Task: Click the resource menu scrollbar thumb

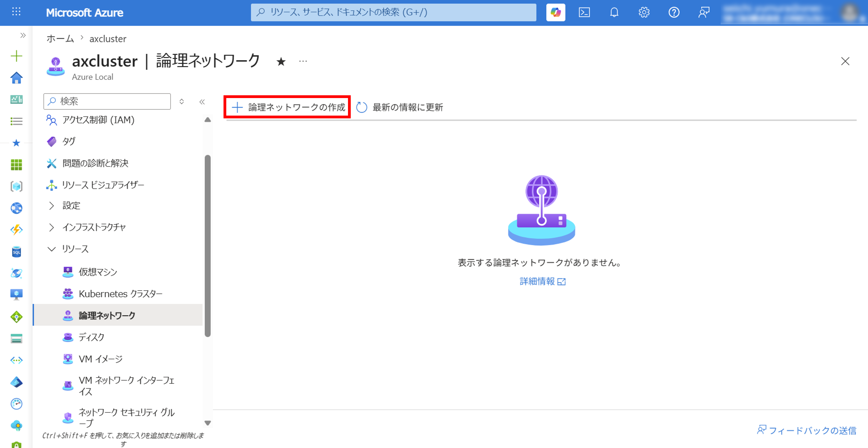Action: click(208, 246)
